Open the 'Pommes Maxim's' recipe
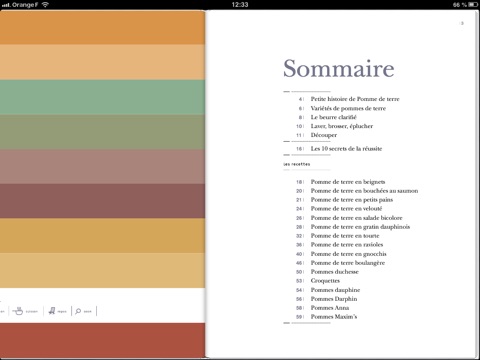This screenshot has width=480, height=360. pos(334,317)
